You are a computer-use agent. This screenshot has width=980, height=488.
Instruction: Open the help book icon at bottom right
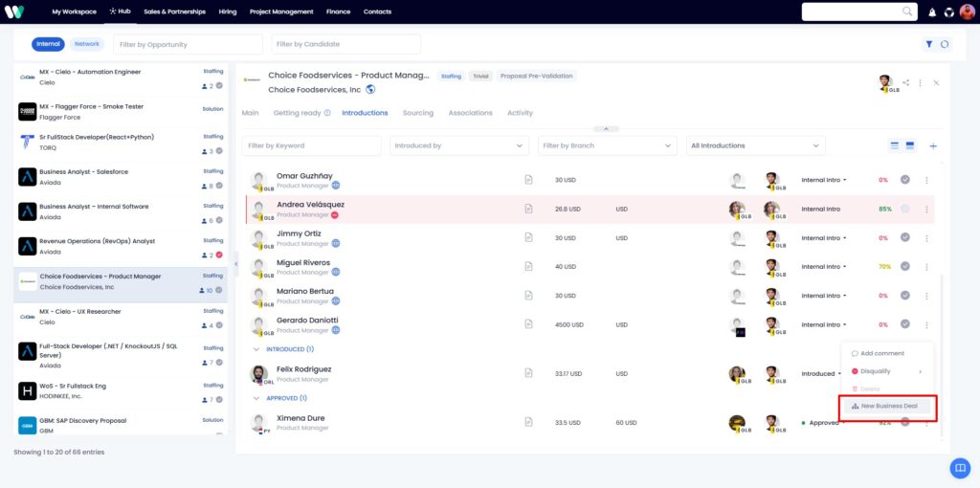[x=959, y=468]
